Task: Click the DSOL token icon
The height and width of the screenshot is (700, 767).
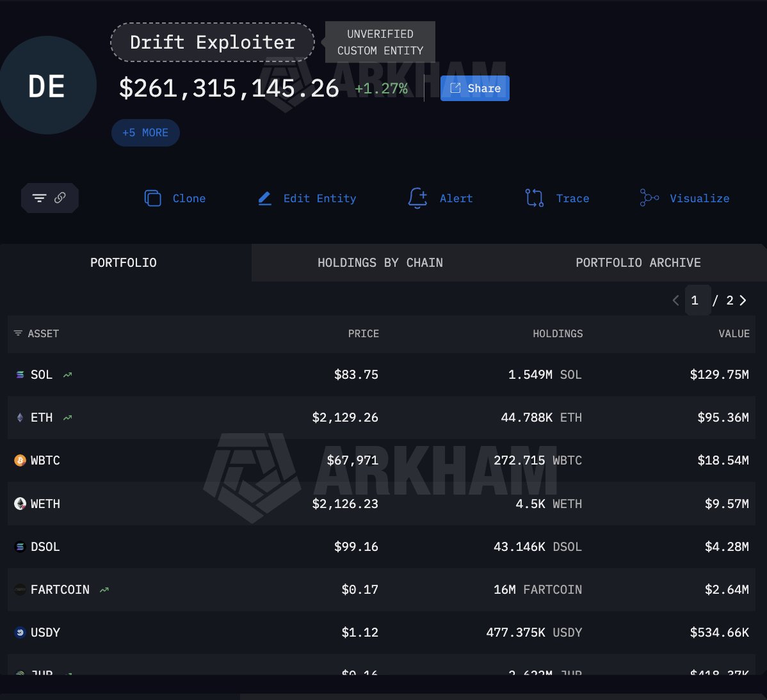Action: (20, 546)
